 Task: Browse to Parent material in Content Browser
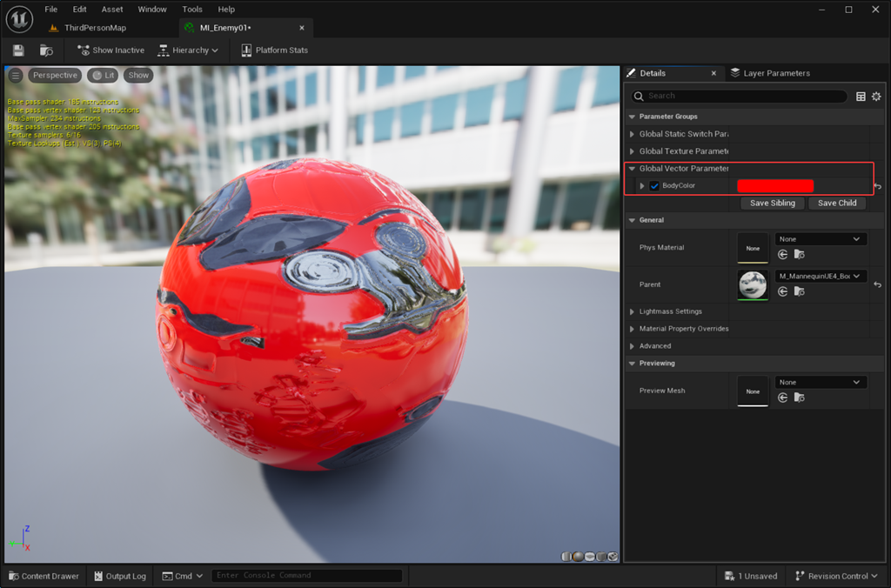(x=799, y=291)
